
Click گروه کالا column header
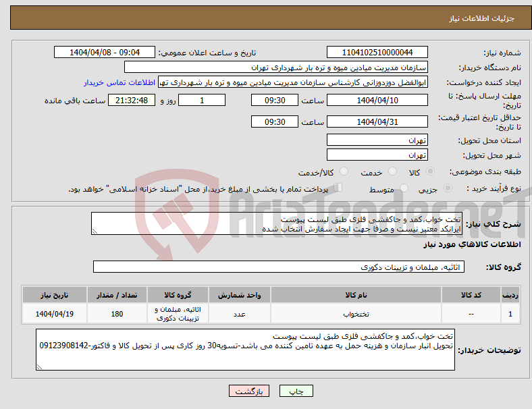point(178,295)
